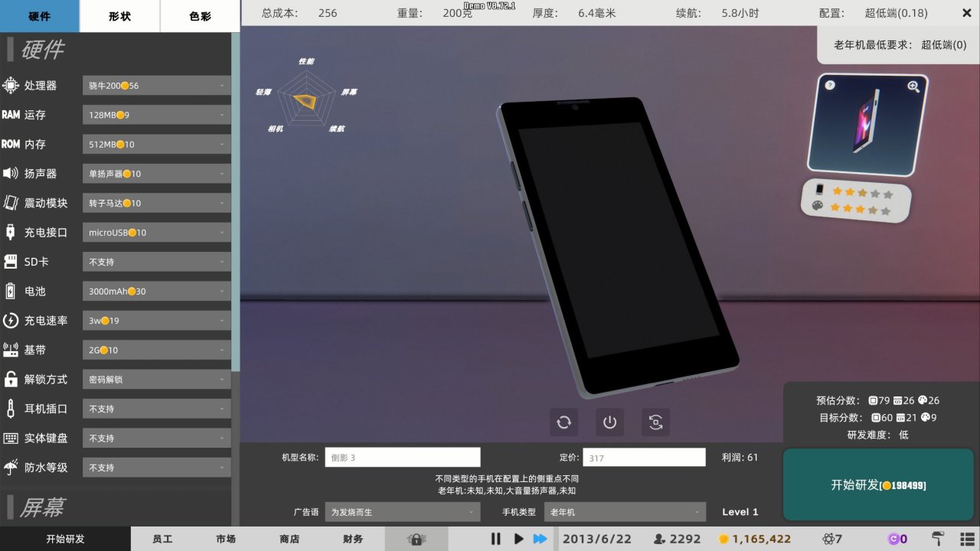Open the 处理器 dropdown showing 骁牛200

point(156,86)
